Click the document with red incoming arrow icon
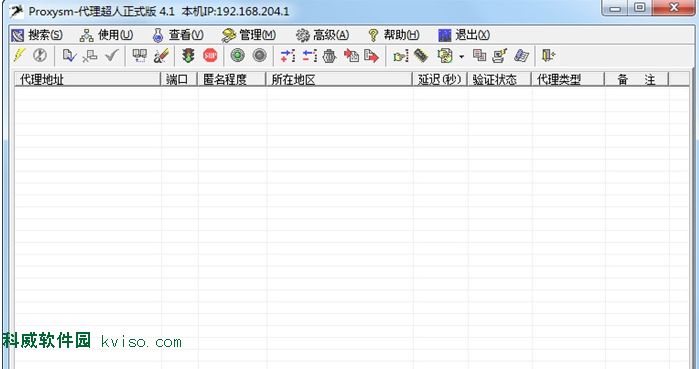699x369 pixels. coord(351,56)
